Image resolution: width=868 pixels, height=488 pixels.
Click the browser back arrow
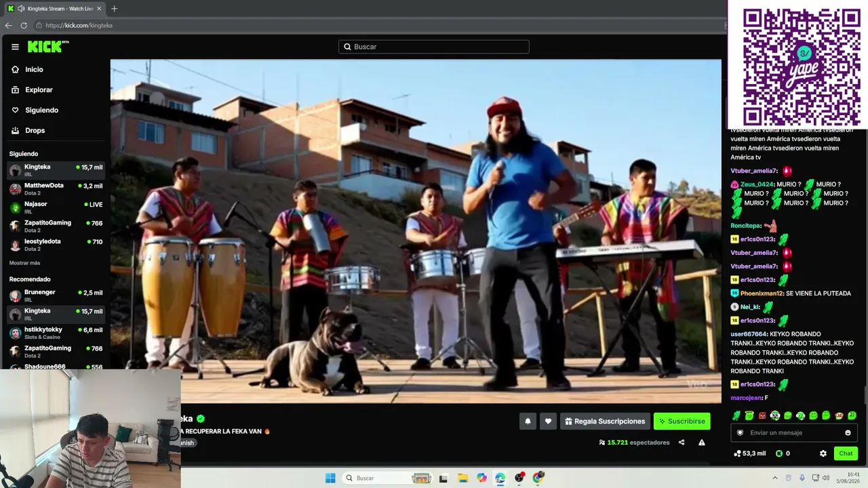pos(8,25)
